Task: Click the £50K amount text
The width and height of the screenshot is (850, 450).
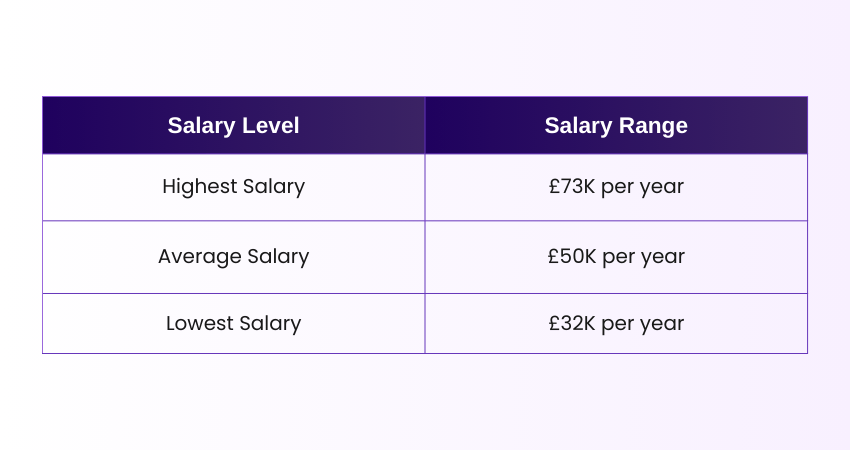Action: [572, 256]
